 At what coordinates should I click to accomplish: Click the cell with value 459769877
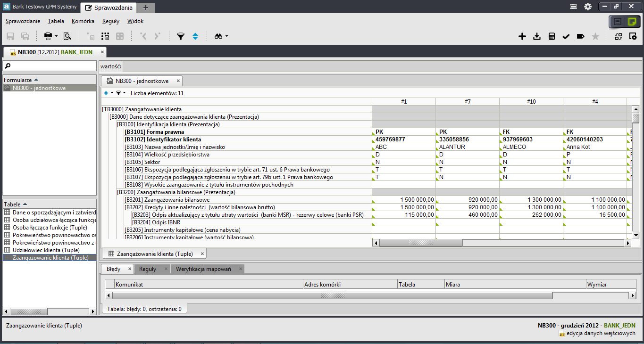click(x=404, y=139)
